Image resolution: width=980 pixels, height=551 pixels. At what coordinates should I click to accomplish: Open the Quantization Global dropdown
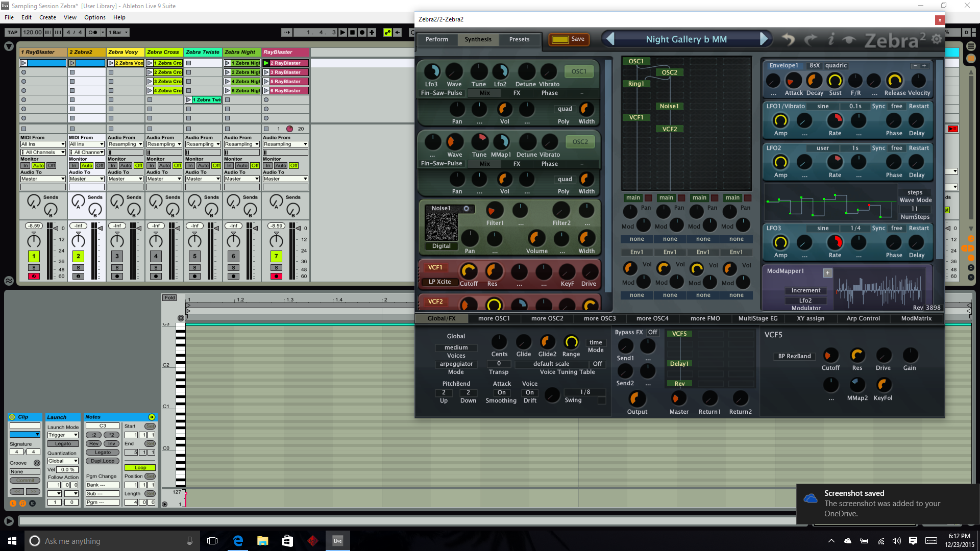(x=63, y=461)
